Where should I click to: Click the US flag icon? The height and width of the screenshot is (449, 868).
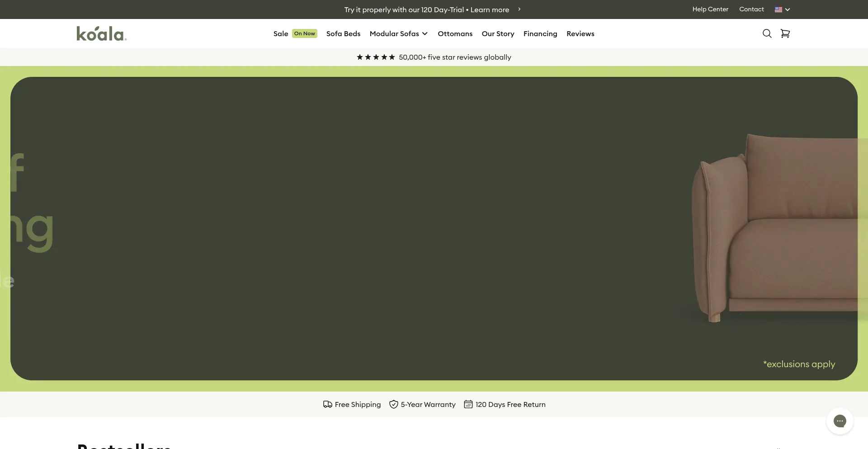pyautogui.click(x=778, y=9)
